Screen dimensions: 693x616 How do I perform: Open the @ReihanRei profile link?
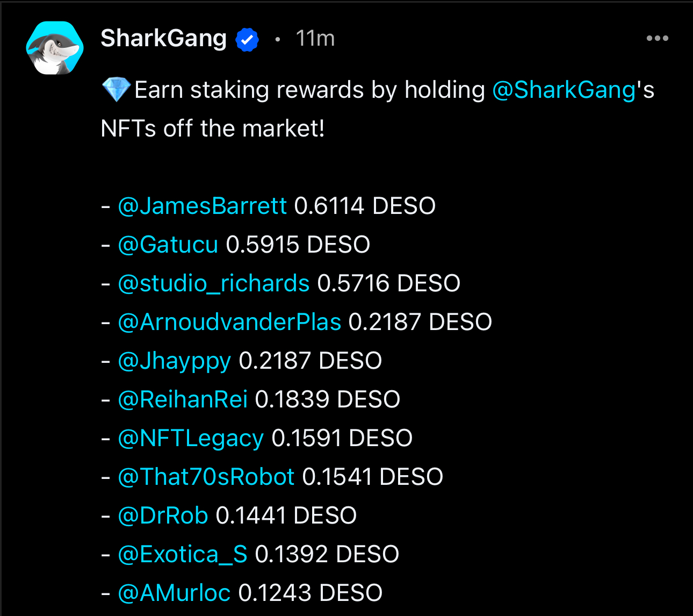point(183,399)
